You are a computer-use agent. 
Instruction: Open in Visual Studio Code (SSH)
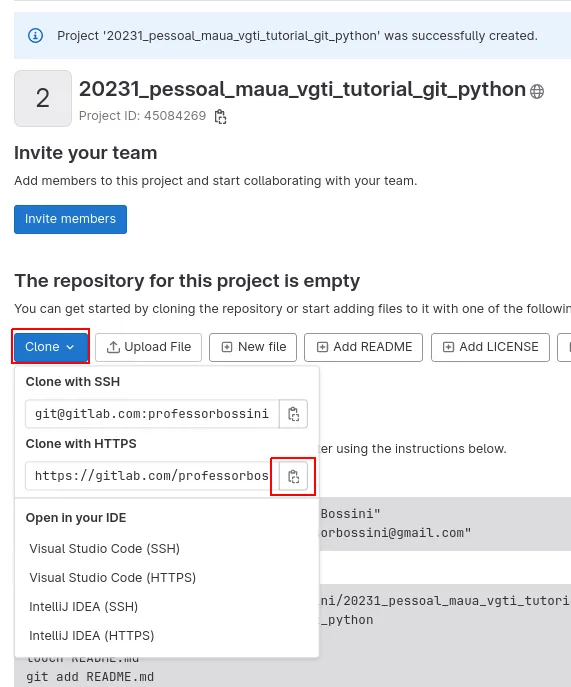pos(104,549)
